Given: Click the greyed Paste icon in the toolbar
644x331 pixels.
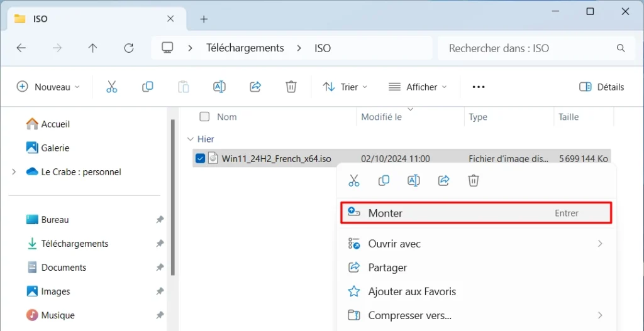Looking at the screenshot, I should (184, 87).
